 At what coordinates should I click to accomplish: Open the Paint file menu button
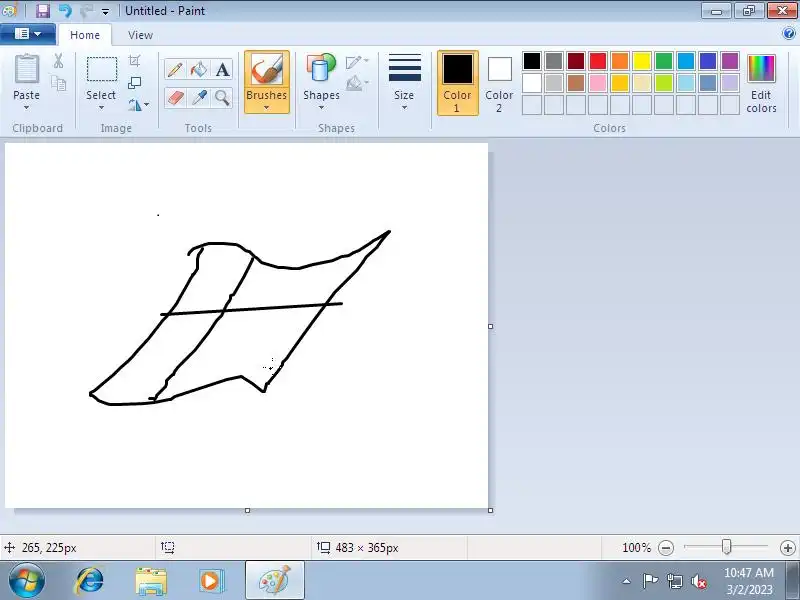point(28,34)
